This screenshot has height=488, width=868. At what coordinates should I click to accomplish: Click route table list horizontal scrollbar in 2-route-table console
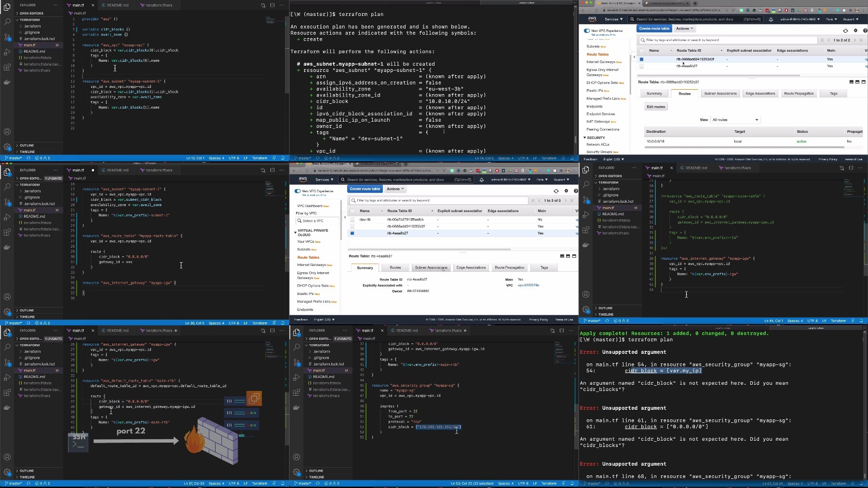pos(719,75)
